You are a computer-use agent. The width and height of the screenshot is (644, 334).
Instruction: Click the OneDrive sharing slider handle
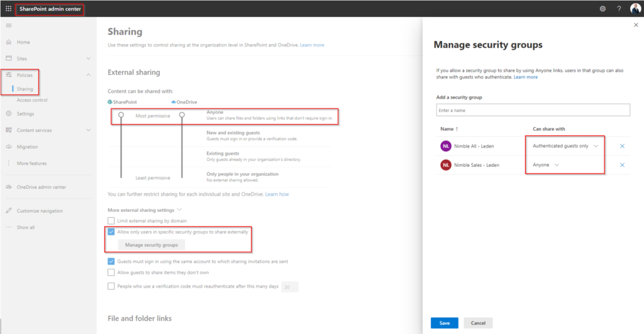tap(182, 115)
